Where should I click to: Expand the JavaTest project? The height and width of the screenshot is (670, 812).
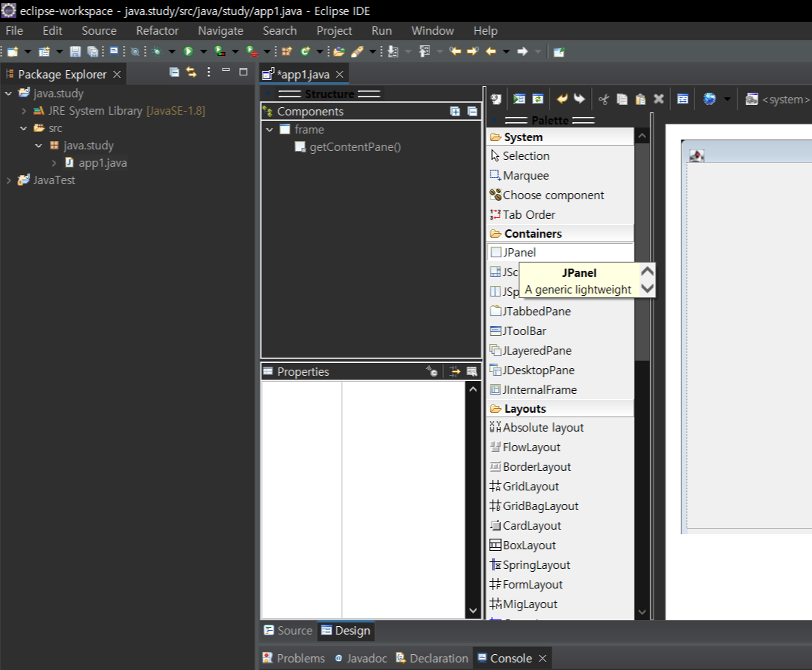pos(9,180)
